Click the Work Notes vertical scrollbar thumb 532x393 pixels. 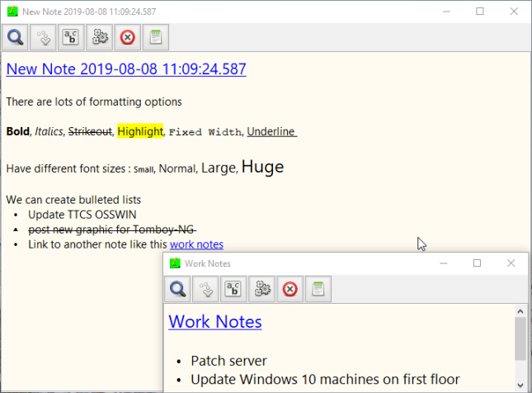click(x=520, y=339)
